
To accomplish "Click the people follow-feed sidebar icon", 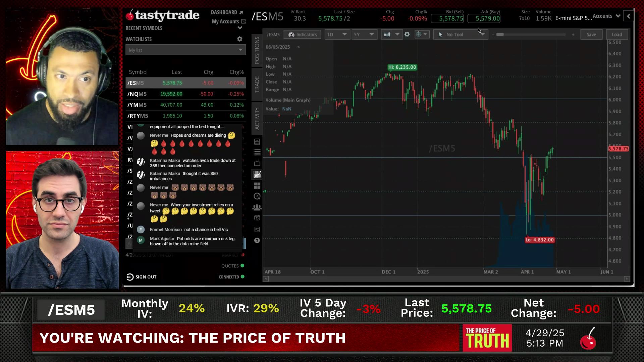I will (257, 207).
